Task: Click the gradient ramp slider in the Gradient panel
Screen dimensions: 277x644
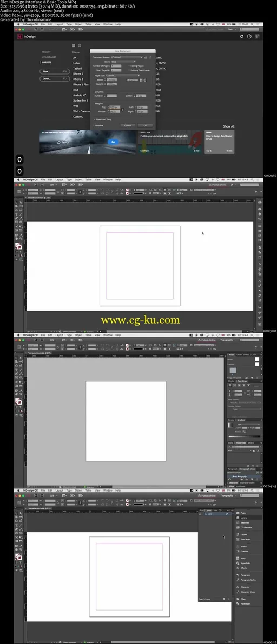Action: tap(244, 437)
